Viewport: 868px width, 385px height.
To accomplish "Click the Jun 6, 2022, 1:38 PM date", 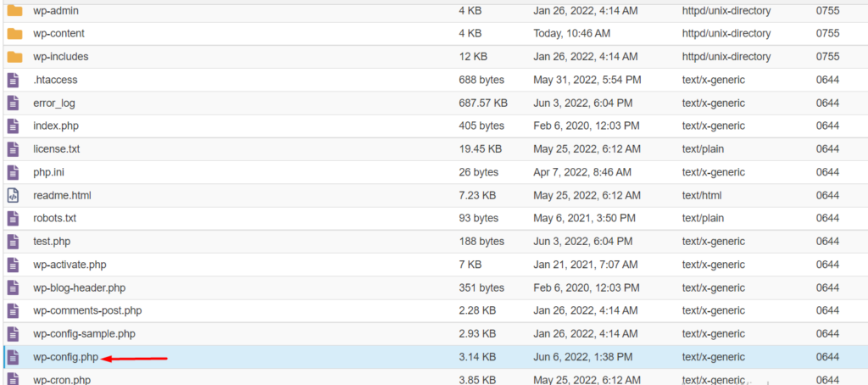I will [582, 357].
